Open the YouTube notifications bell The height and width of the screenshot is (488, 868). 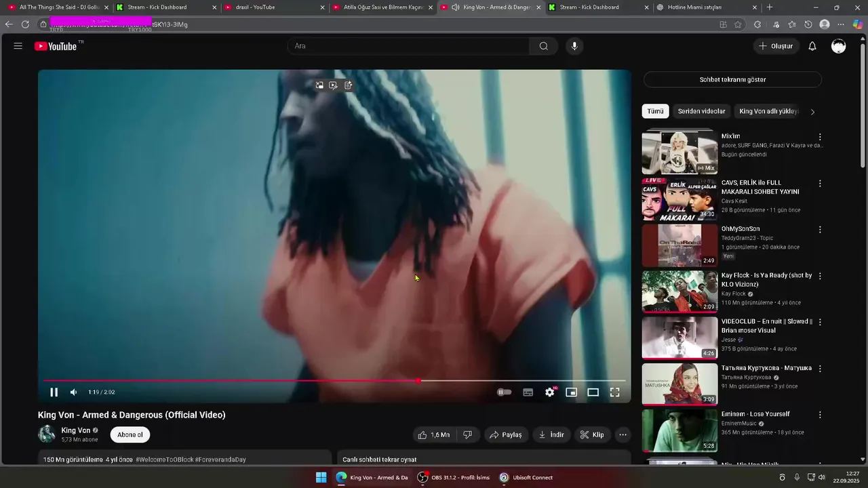point(812,46)
